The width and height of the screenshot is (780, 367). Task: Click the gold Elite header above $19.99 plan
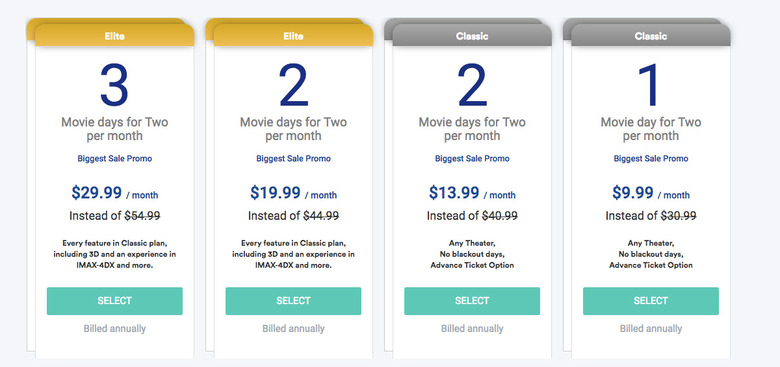(x=293, y=36)
